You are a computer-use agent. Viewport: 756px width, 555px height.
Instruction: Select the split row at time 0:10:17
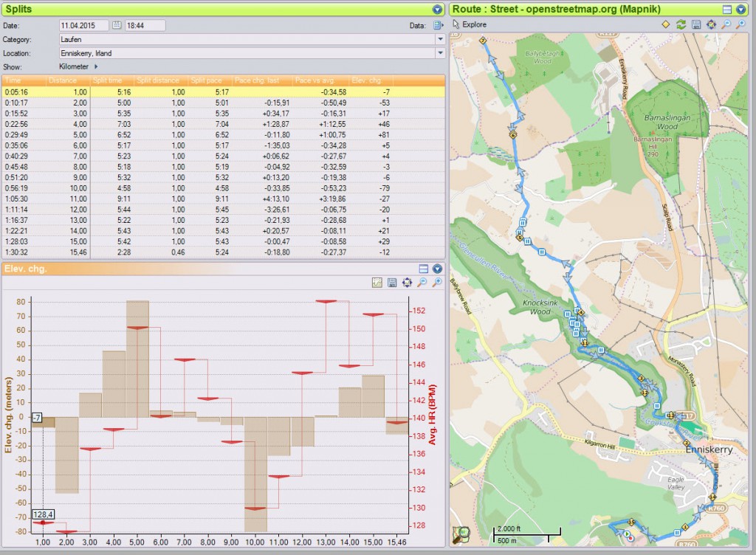(223, 103)
